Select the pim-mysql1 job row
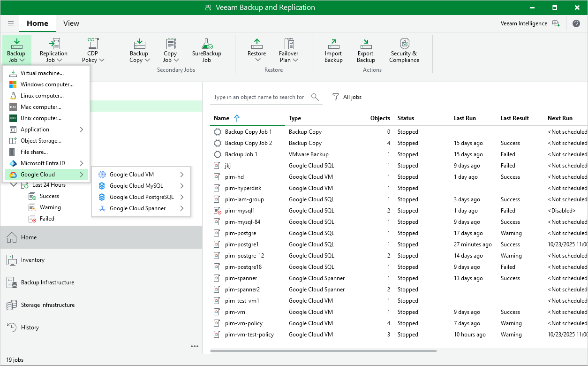Image resolution: width=588 pixels, height=366 pixels. pos(399,211)
